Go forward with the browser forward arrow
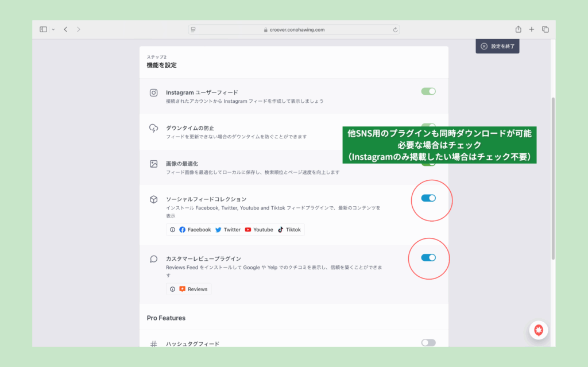 pos(78,29)
